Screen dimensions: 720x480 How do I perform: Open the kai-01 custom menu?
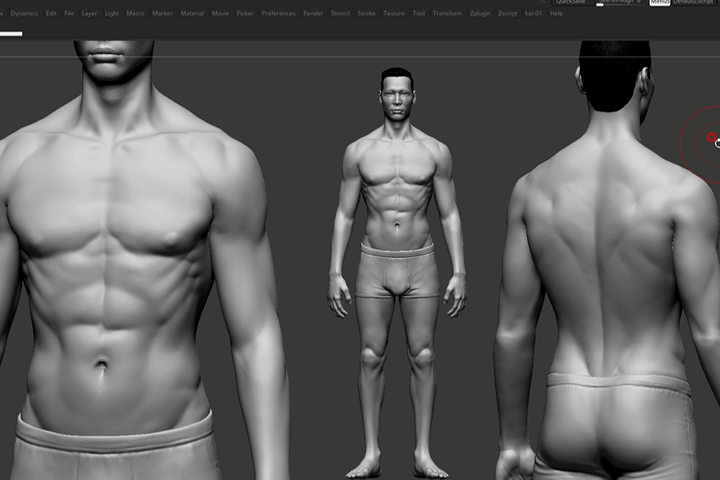(x=533, y=13)
